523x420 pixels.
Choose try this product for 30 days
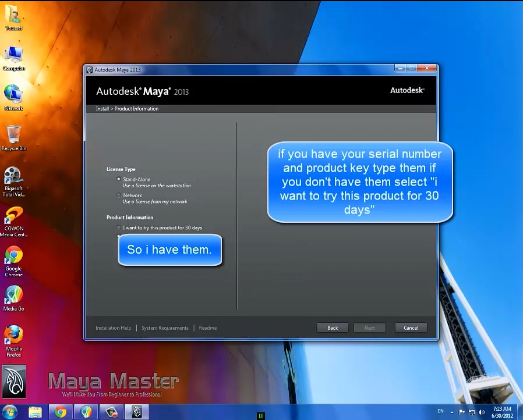click(118, 227)
